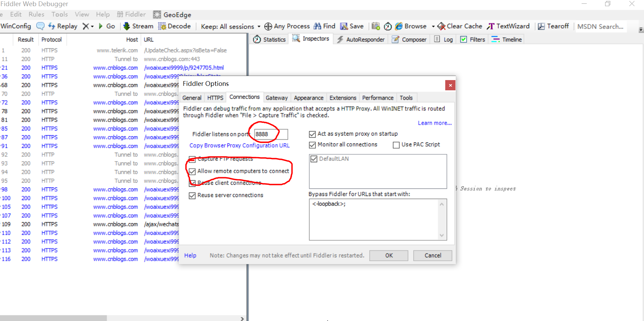Click Any Process target icon
644x321 pixels.
(268, 26)
